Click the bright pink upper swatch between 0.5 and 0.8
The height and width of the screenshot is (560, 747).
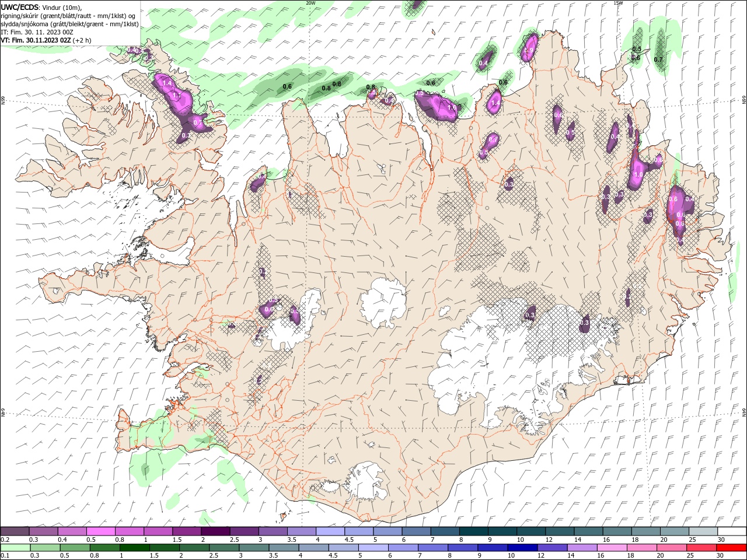101,531
